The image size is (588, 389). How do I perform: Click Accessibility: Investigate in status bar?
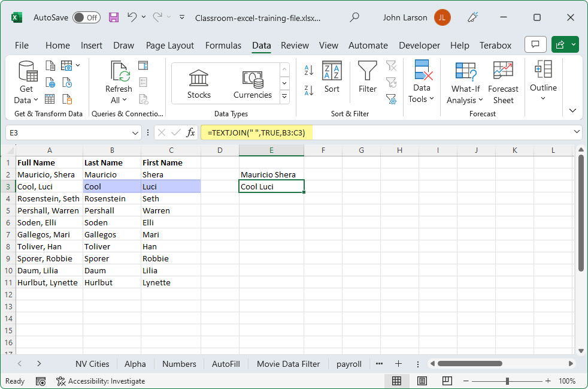101,381
